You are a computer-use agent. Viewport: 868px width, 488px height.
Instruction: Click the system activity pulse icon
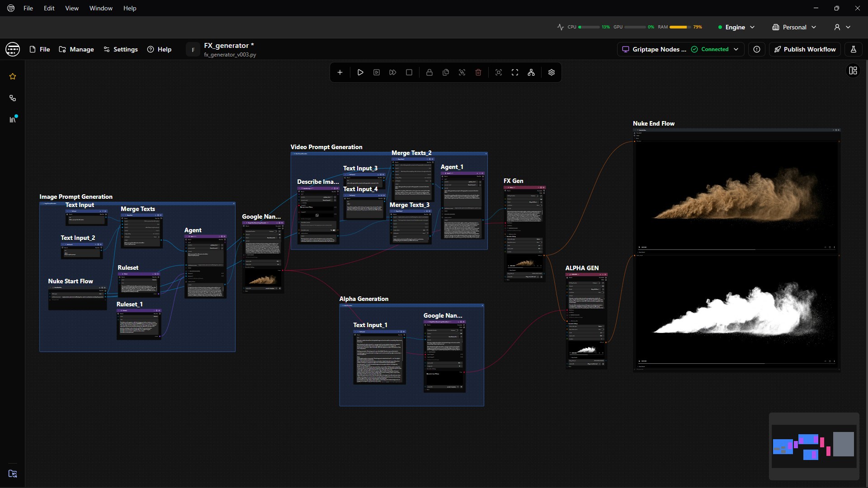coord(561,27)
